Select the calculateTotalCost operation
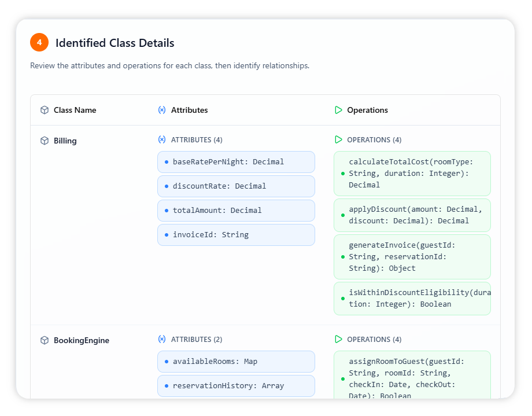 (412, 174)
